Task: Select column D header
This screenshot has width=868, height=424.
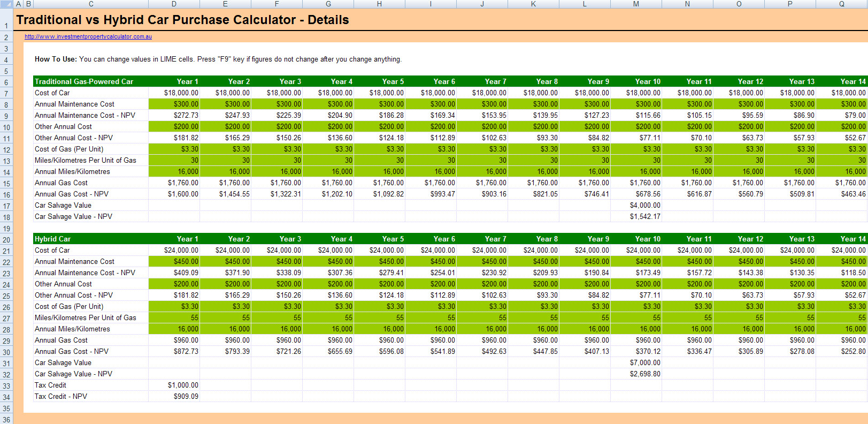Action: [174, 4]
